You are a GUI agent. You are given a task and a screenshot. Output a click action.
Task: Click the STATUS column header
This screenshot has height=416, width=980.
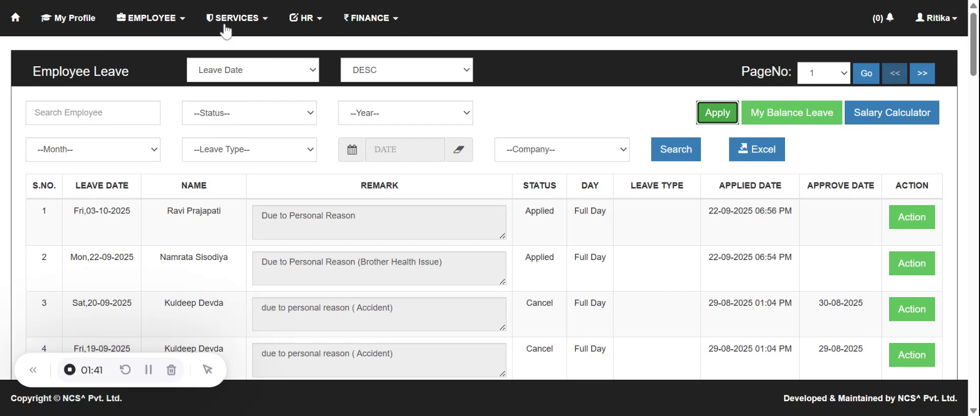tap(540, 186)
